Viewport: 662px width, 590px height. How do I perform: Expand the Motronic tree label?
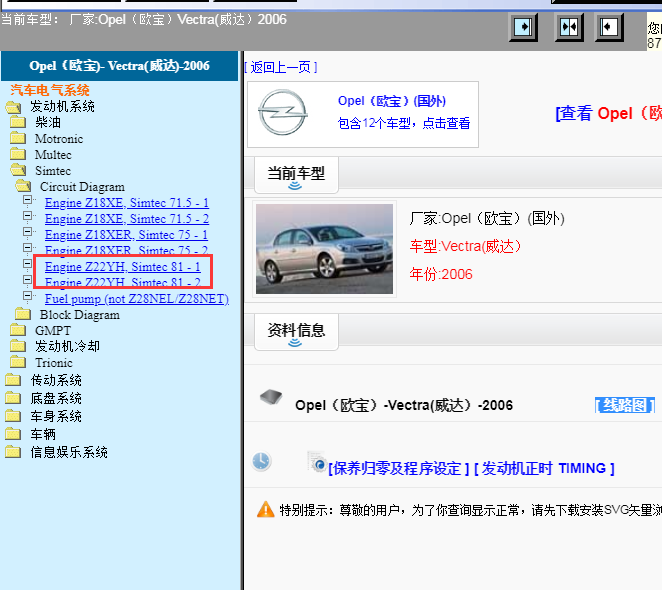59,139
